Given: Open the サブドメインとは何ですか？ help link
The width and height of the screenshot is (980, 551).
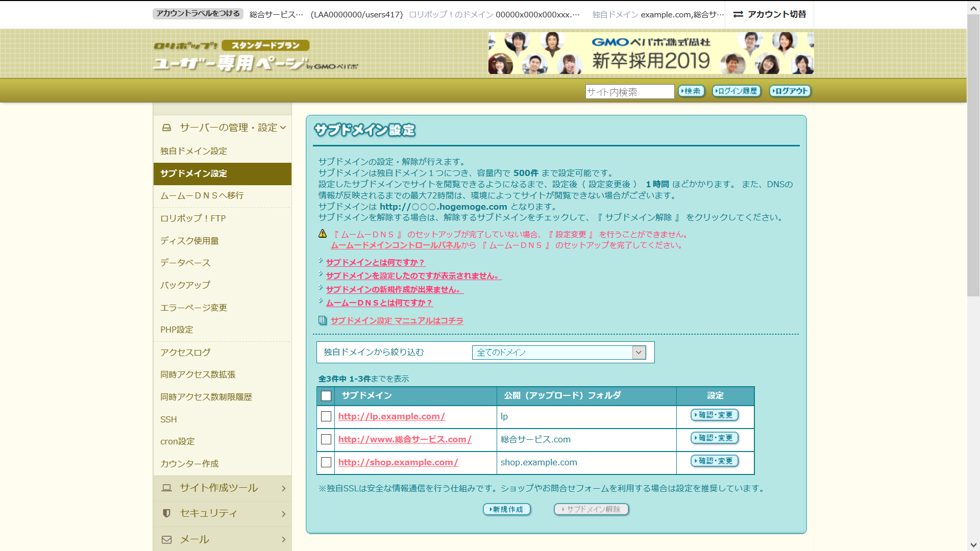Looking at the screenshot, I should pos(375,262).
